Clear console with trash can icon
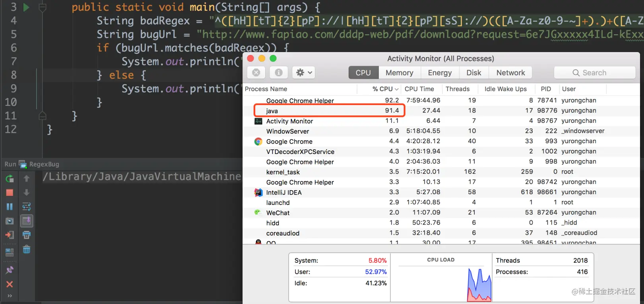The image size is (644, 304). [x=27, y=249]
